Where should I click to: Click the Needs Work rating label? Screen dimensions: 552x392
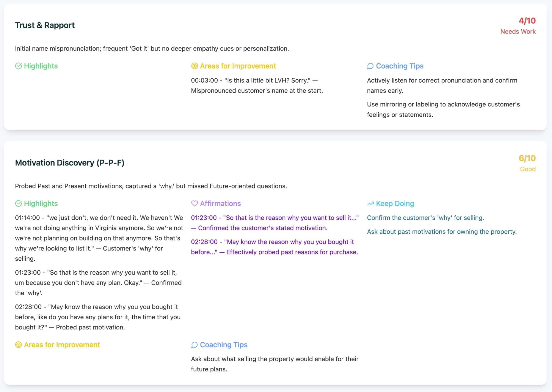[518, 32]
